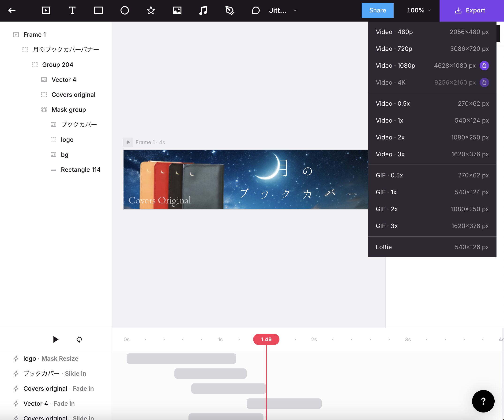Open the image insert tool
This screenshot has width=504, height=420.
point(177,10)
